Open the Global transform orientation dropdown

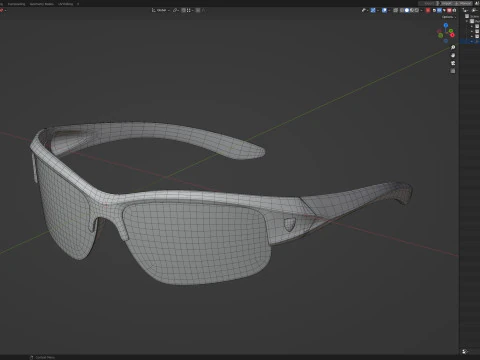[161, 10]
